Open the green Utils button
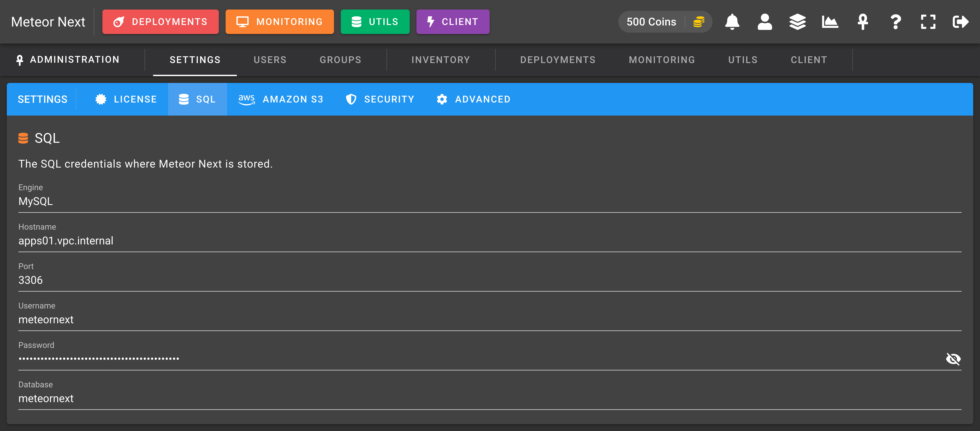The width and height of the screenshot is (980, 431). tap(375, 22)
